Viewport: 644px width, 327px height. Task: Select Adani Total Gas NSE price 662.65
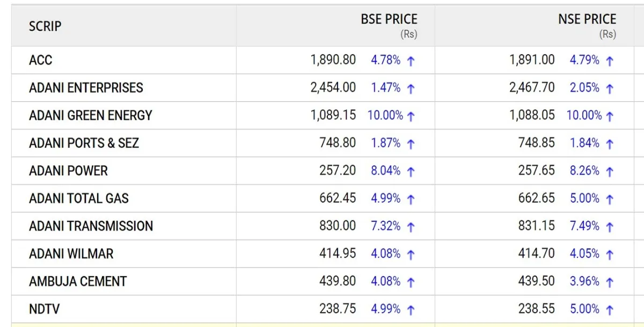[537, 198]
